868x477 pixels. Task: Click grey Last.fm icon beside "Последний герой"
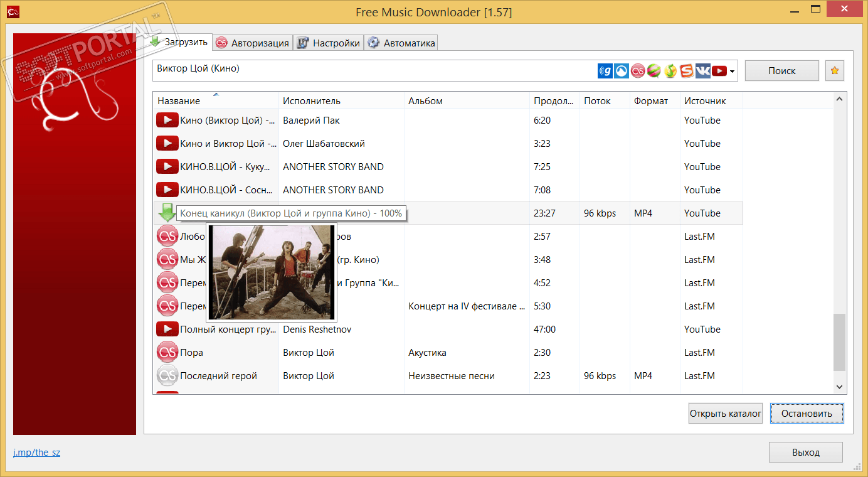[x=167, y=376]
